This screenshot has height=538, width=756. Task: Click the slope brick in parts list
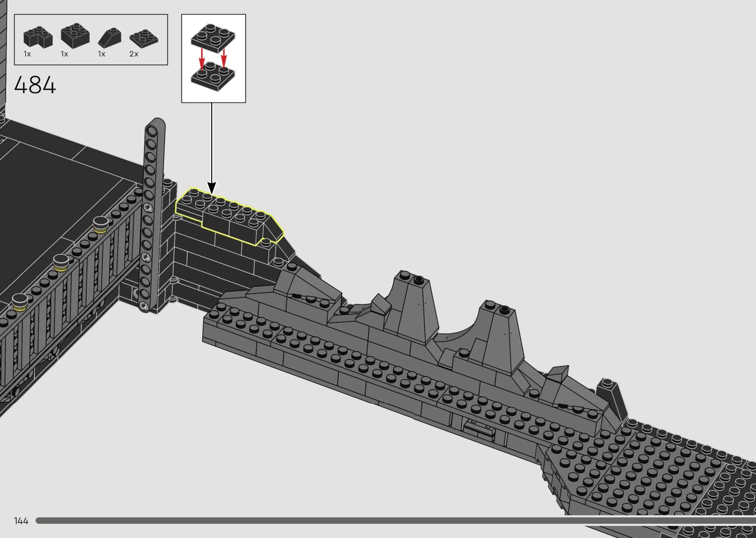[110, 38]
